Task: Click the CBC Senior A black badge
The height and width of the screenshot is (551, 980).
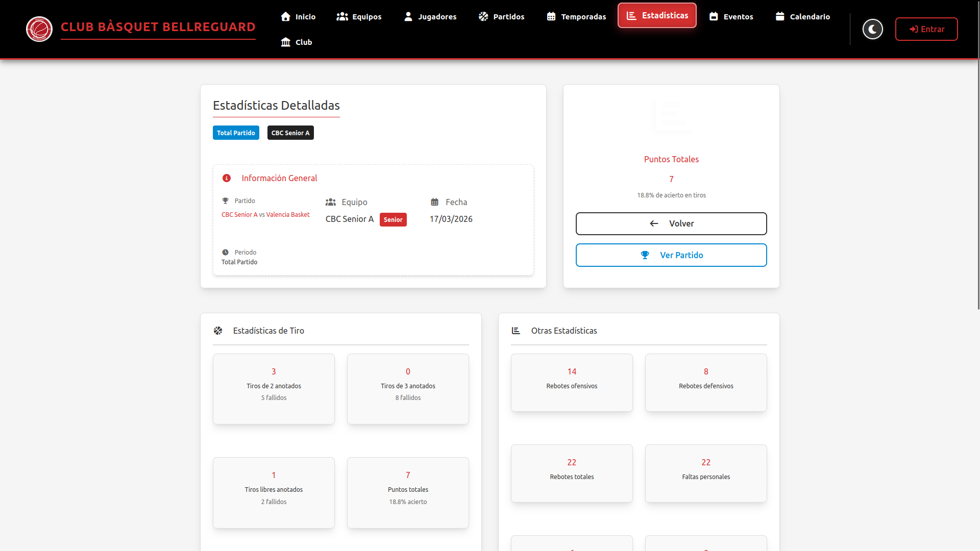Action: [290, 133]
